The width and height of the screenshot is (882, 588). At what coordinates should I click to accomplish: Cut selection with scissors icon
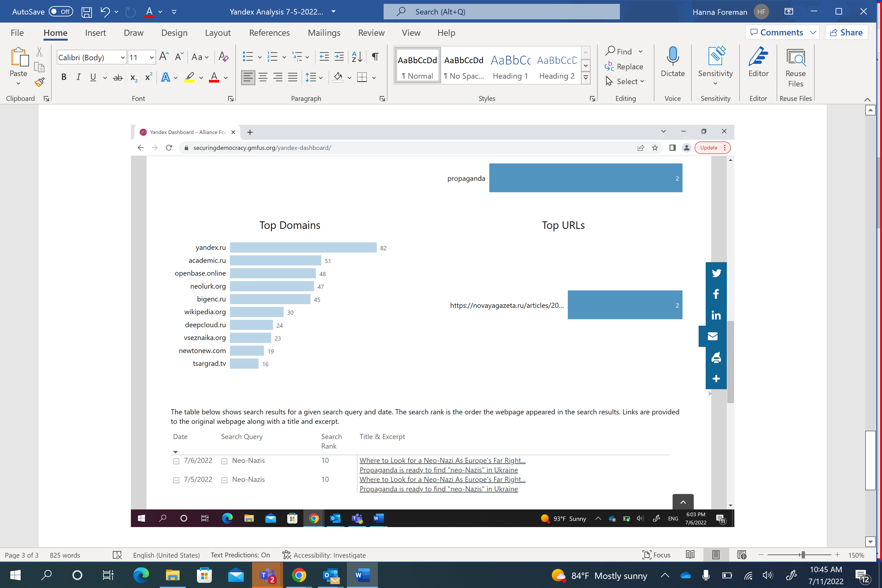click(x=39, y=52)
